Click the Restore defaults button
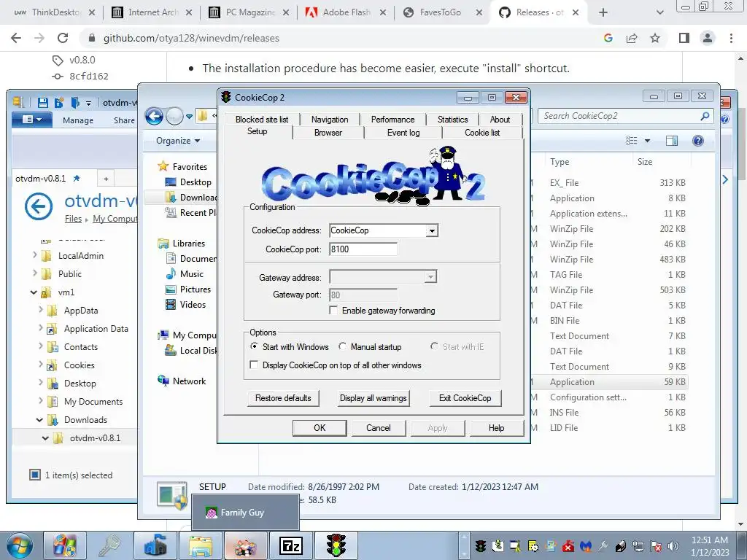Viewport: 747px width, 560px height. (x=283, y=398)
